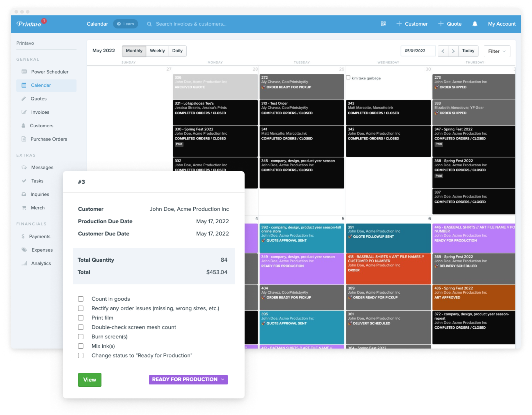Click the Tasks checkmark icon
This screenshot has height=415, width=532.
pyautogui.click(x=24, y=181)
